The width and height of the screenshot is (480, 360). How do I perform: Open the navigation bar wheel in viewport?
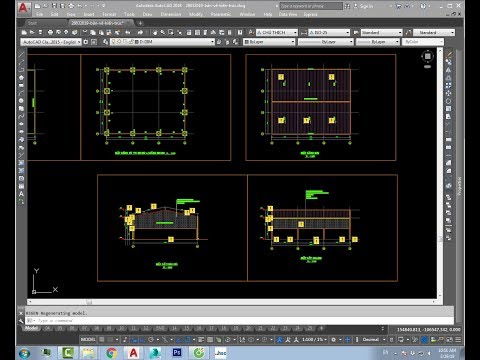click(427, 56)
